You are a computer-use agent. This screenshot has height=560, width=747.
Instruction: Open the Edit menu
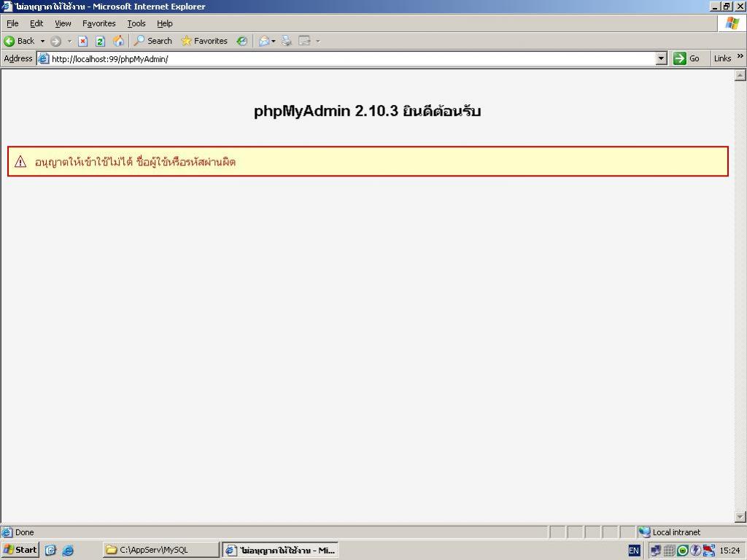pyautogui.click(x=36, y=23)
